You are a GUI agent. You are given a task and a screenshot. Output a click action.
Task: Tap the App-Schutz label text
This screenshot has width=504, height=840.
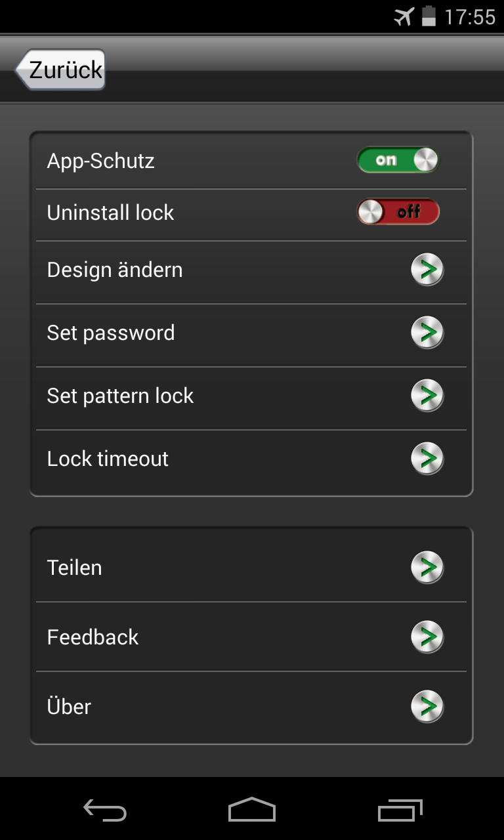(x=100, y=161)
